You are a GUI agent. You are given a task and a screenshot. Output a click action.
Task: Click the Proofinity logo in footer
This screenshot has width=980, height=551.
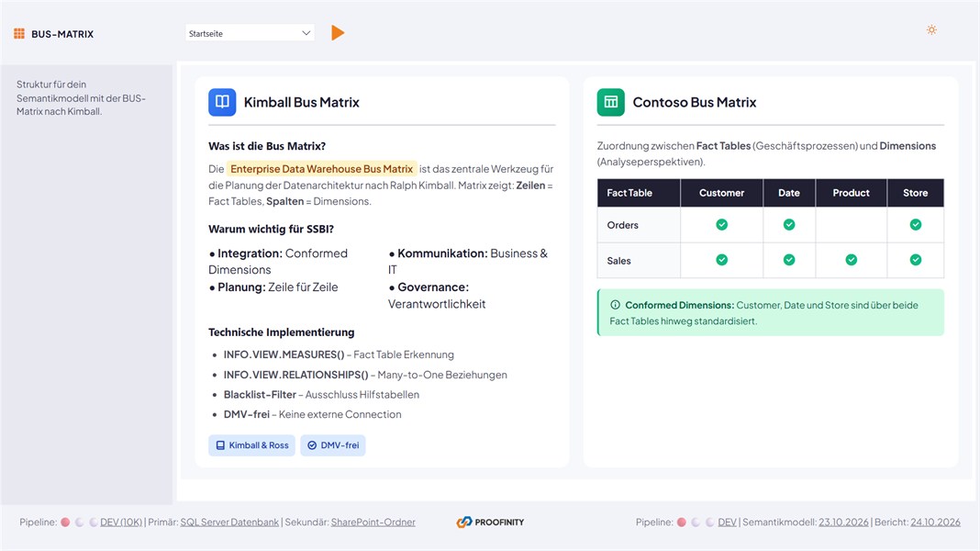point(490,523)
